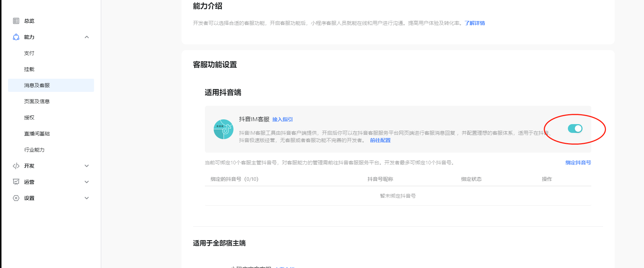Open the 支付 menu item
Viewport: 644px width, 268px height.
(29, 53)
